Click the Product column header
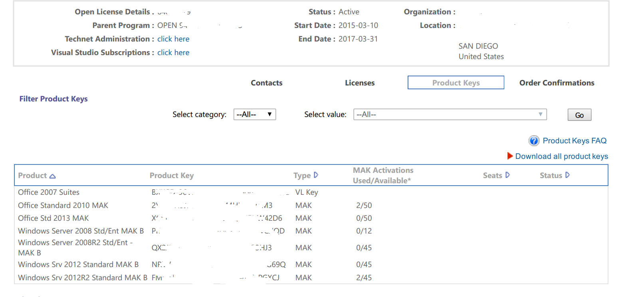This screenshot has height=297, width=644. [32, 175]
